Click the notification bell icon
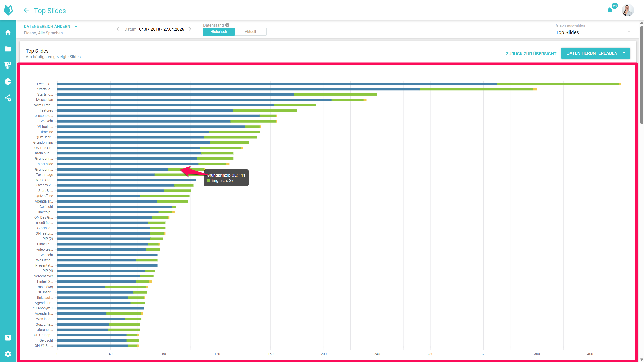644x362 pixels. pos(610,10)
